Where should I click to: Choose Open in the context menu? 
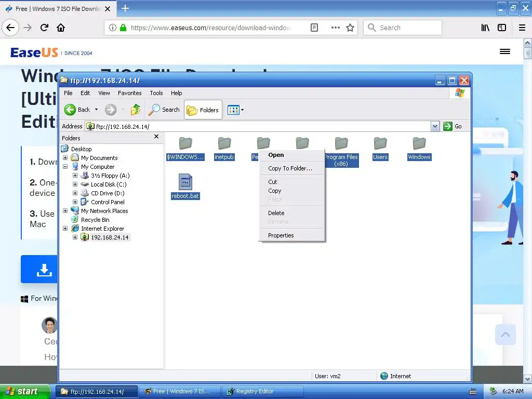coord(292,155)
